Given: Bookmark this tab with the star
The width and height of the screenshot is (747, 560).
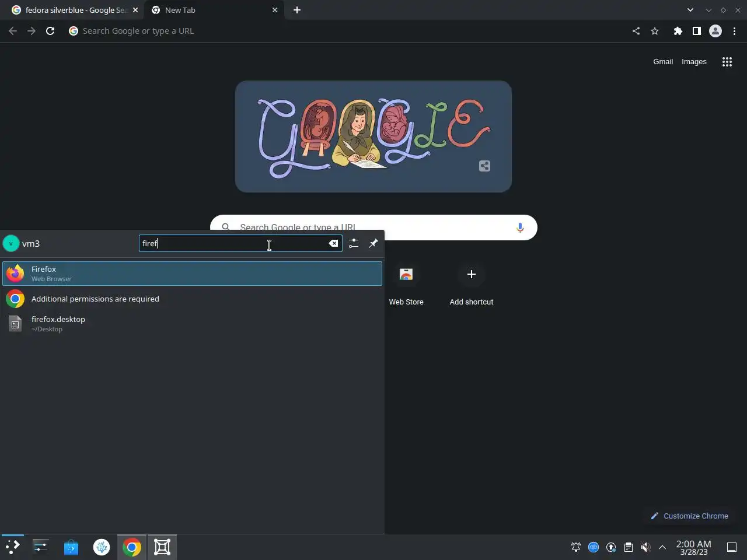Looking at the screenshot, I should pos(655,31).
